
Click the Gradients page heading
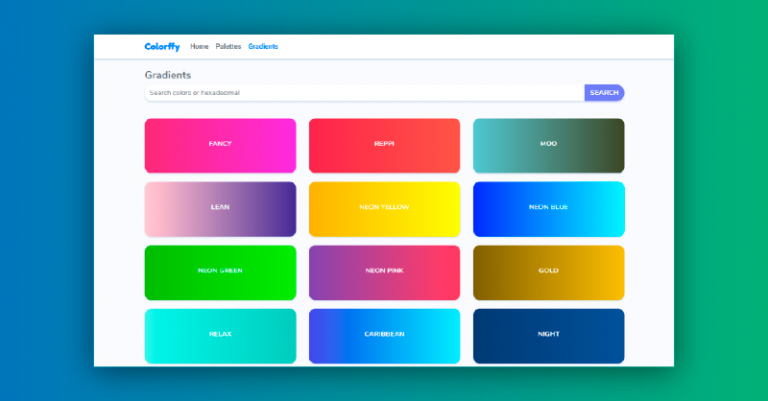(x=168, y=75)
